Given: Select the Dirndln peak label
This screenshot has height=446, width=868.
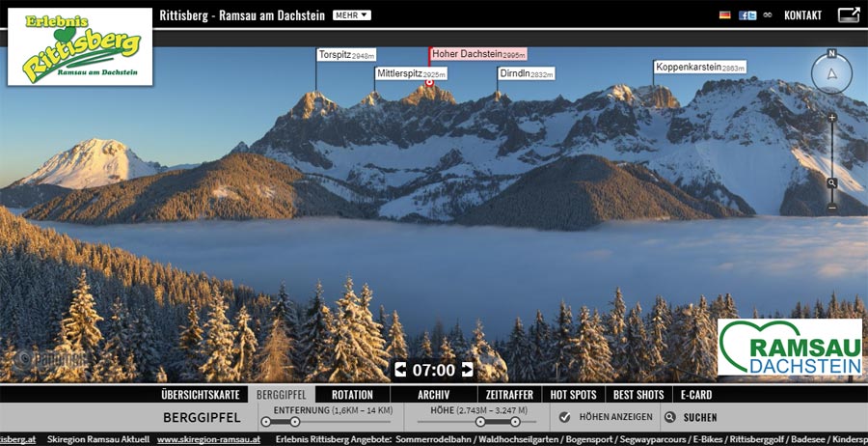Looking at the screenshot, I should 527,73.
